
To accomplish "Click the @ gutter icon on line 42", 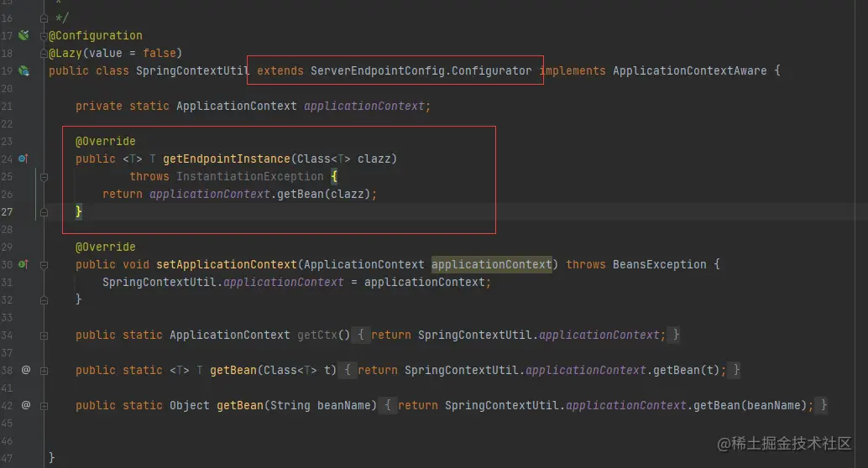I will (x=25, y=405).
